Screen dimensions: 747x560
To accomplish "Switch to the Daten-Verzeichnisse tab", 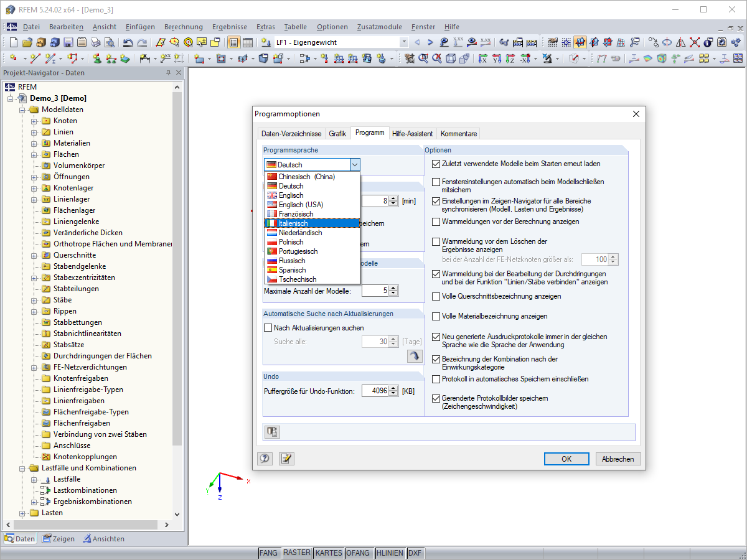I will (291, 134).
